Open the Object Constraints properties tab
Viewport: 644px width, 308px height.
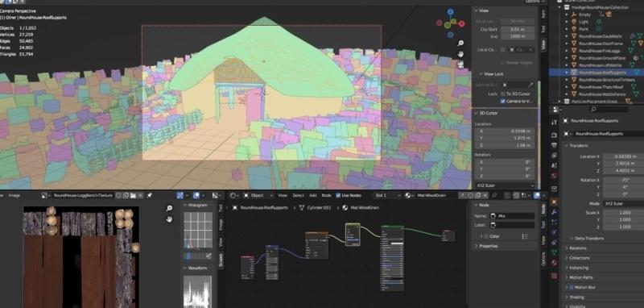(554, 243)
